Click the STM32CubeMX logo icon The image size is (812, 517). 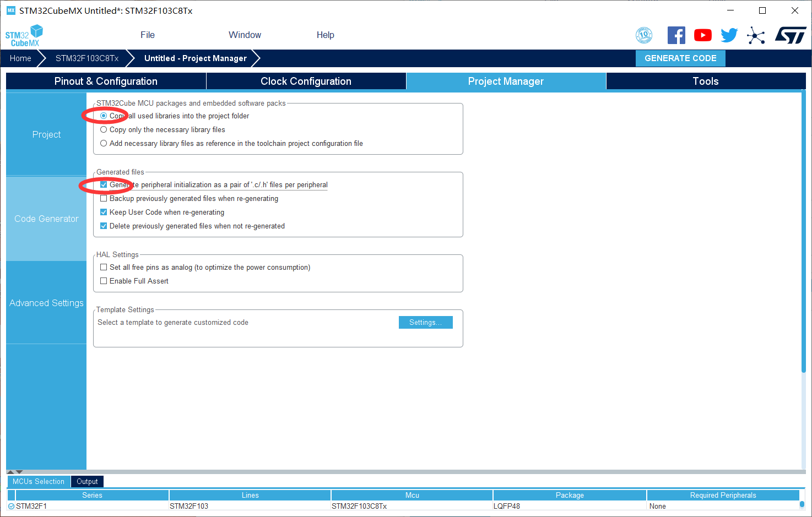(x=24, y=35)
